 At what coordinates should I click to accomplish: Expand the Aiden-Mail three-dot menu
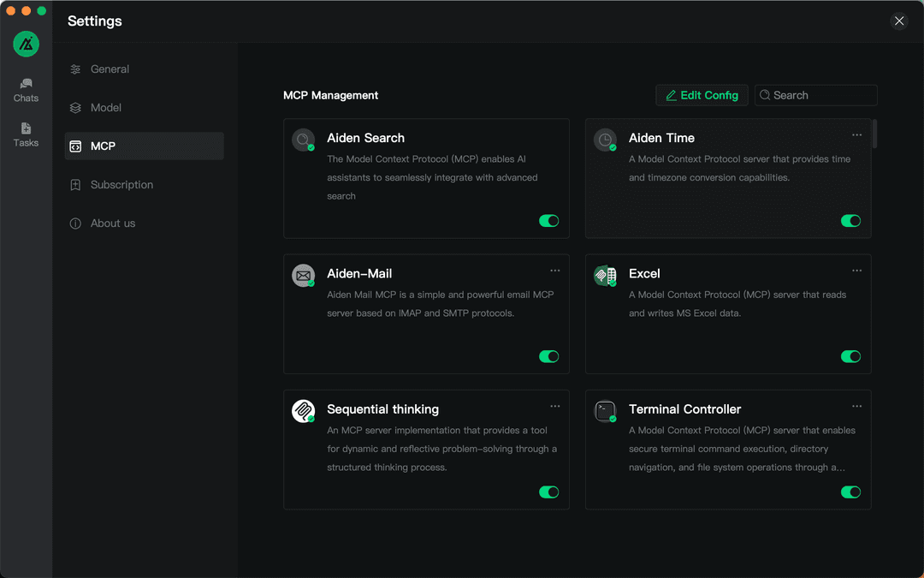(x=555, y=271)
